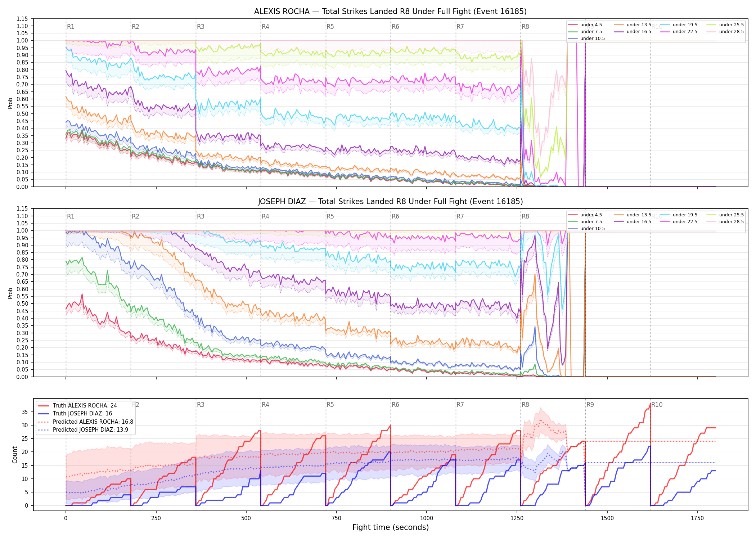Click the 'Fight time (seconds)' axis label
The height and width of the screenshot is (540, 756).
coord(391,527)
